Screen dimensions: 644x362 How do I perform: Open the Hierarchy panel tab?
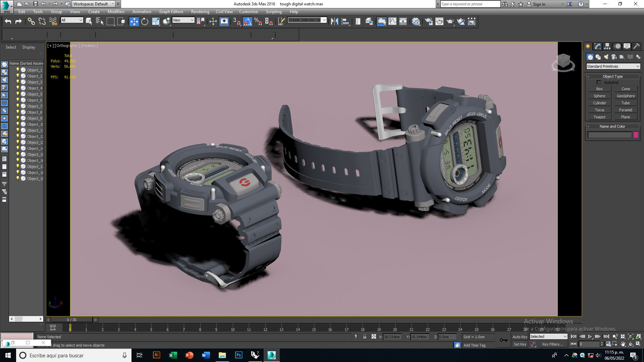click(x=607, y=46)
